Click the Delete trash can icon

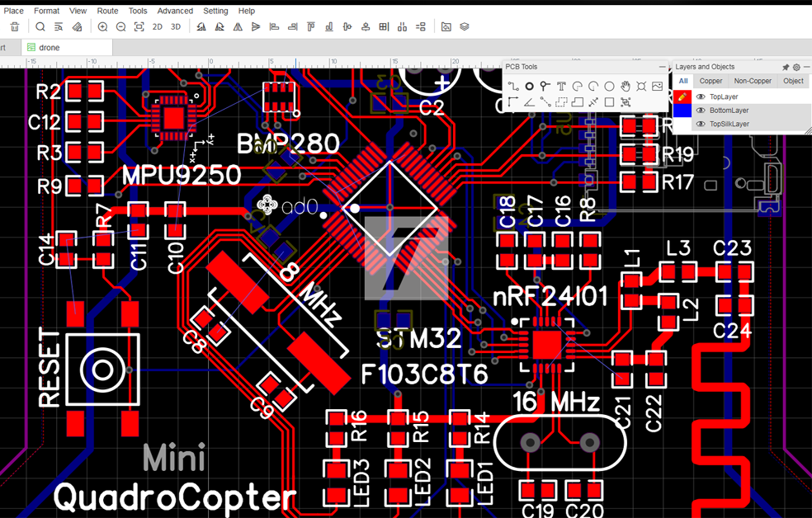15,27
